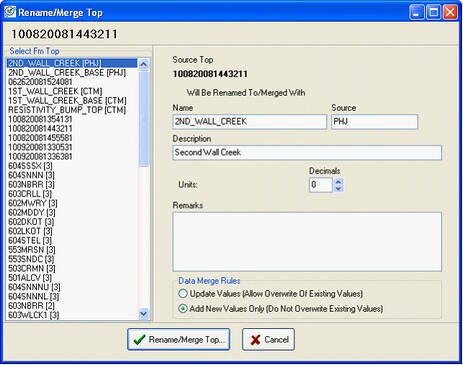Select 1ST_WALL_CREEK [CTM] in the list
This screenshot has width=463, height=365.
(55, 91)
